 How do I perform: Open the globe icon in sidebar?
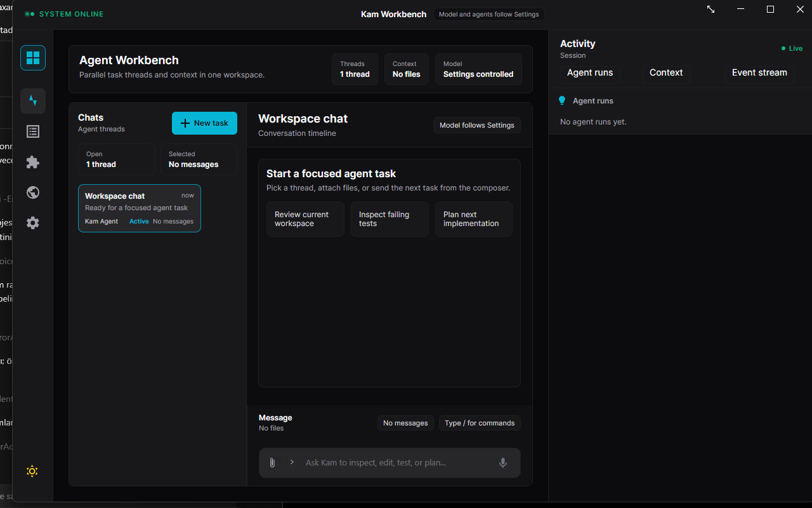point(33,192)
